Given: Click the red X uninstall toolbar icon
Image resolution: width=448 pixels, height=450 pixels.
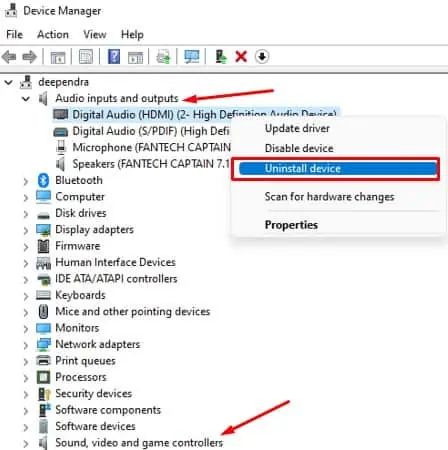Looking at the screenshot, I should [241, 57].
